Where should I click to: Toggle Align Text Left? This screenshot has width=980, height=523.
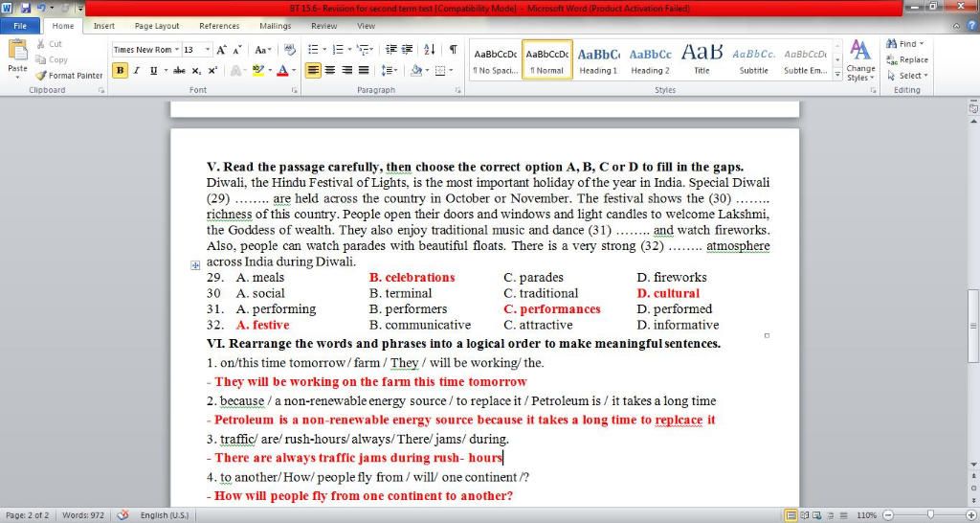click(x=313, y=71)
